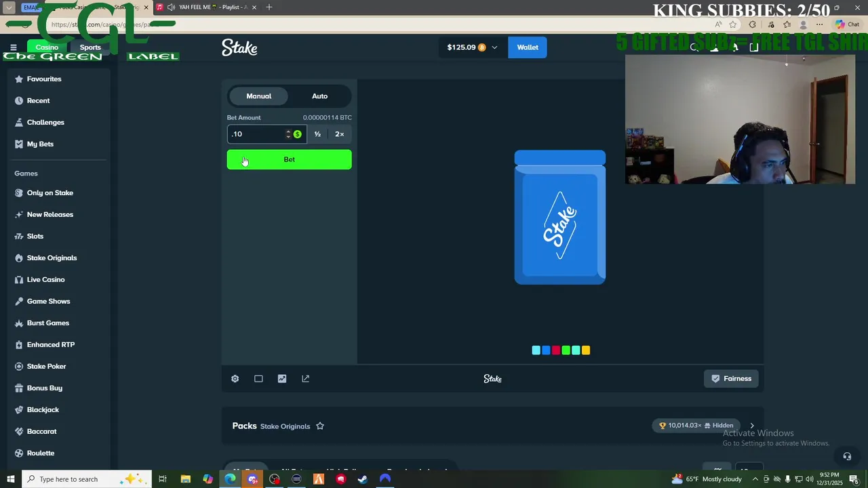Image resolution: width=868 pixels, height=488 pixels.
Task: Expand the top-win details chevron
Action: [751, 426]
